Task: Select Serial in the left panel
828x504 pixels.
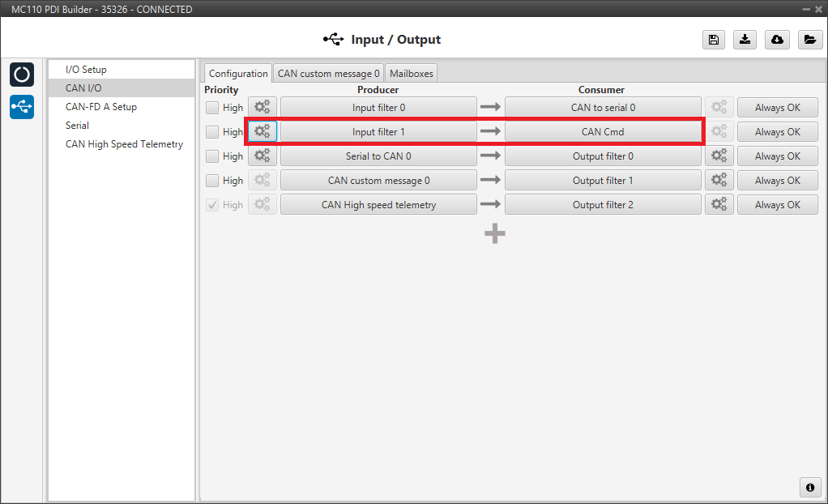Action: click(x=78, y=126)
